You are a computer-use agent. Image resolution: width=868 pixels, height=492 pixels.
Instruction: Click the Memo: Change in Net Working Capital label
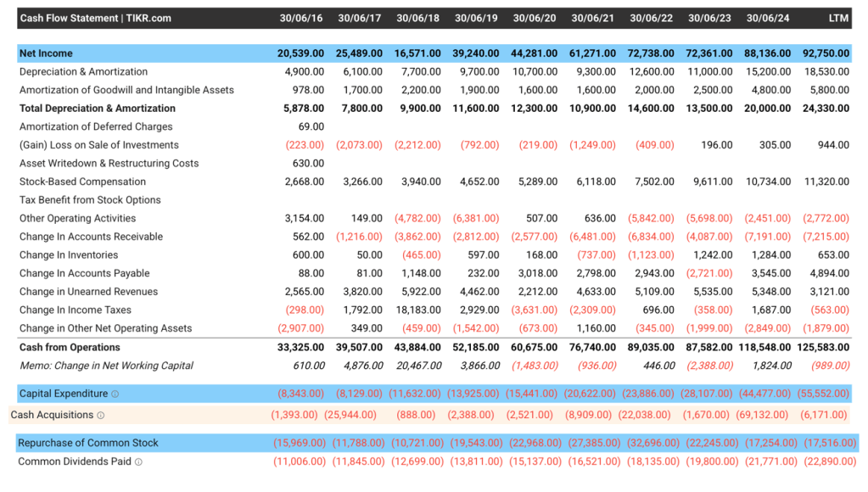106,366
